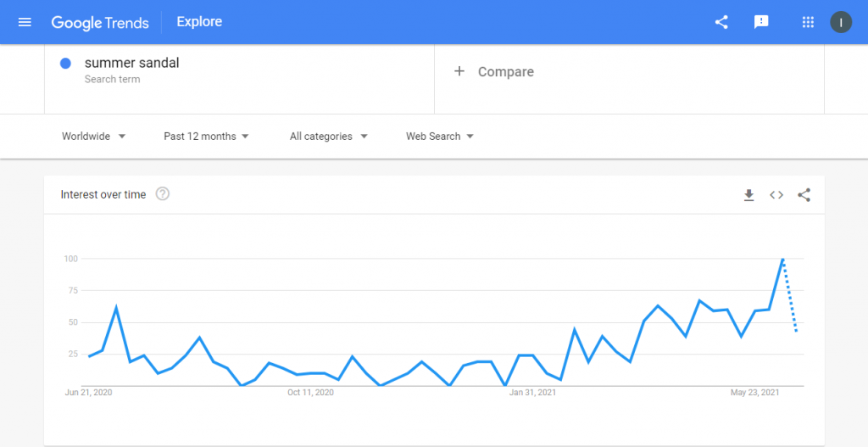Image resolution: width=868 pixels, height=447 pixels.
Task: Open the Web Search type dropdown
Action: pos(440,137)
